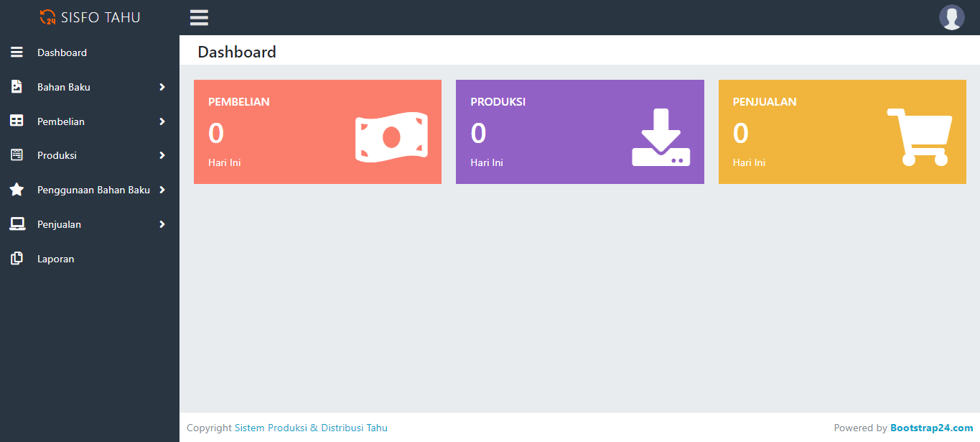Select Dashboard in the sidebar menu
This screenshot has width=980, height=442.
(x=62, y=52)
